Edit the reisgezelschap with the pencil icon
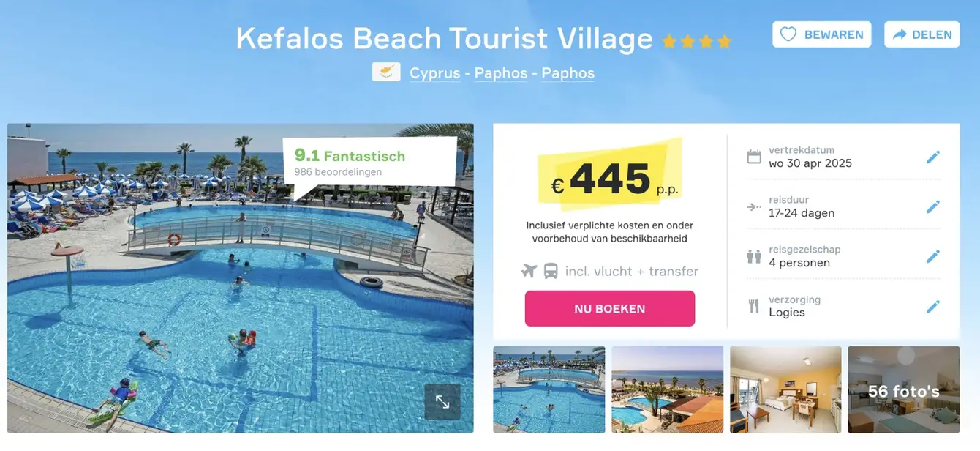 [x=932, y=256]
